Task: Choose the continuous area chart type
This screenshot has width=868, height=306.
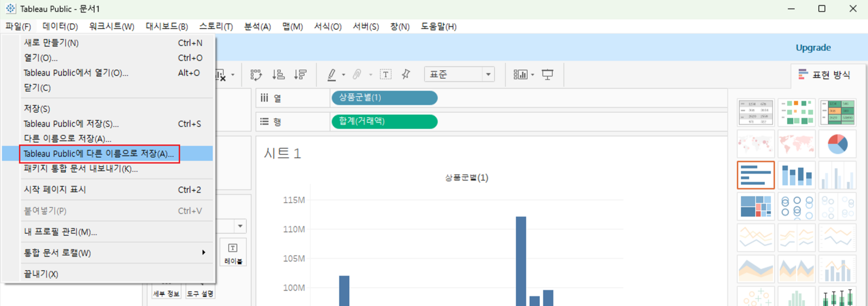Action: (756, 269)
